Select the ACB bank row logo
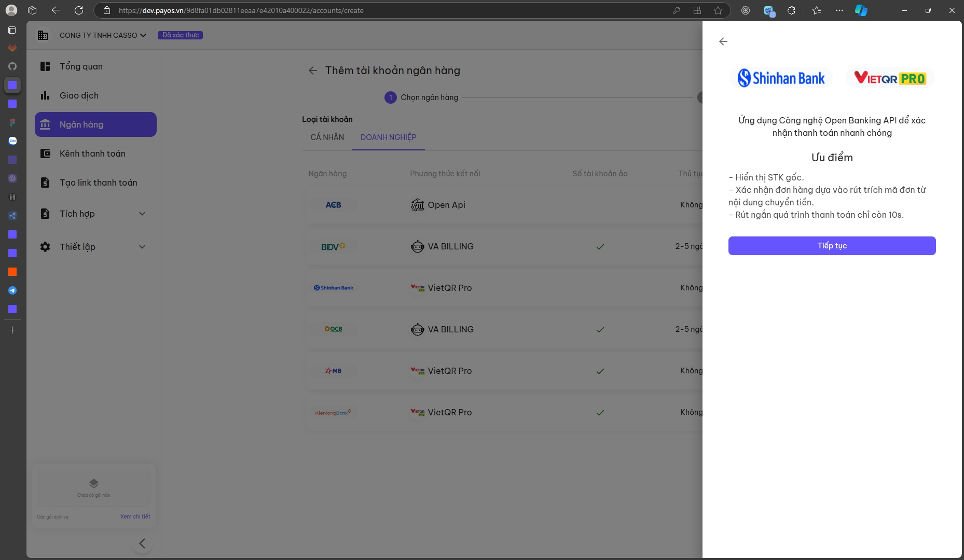The width and height of the screenshot is (964, 560). click(x=333, y=205)
